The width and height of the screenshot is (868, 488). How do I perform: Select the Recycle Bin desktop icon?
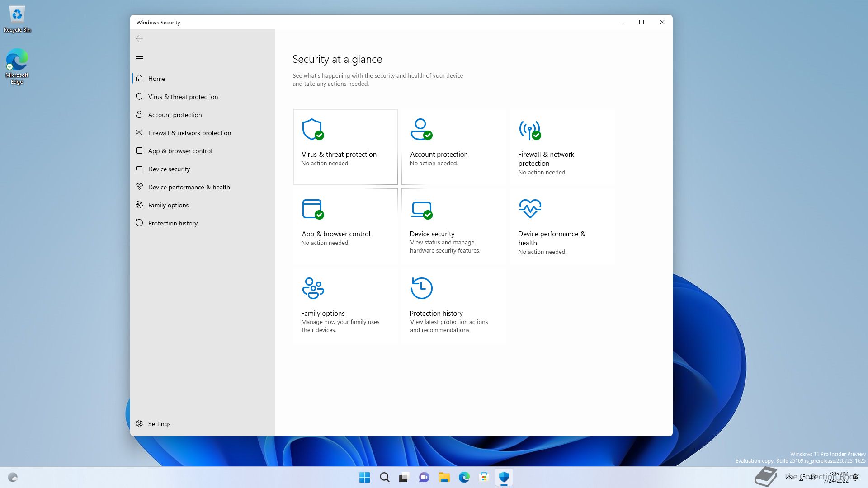coord(17,19)
